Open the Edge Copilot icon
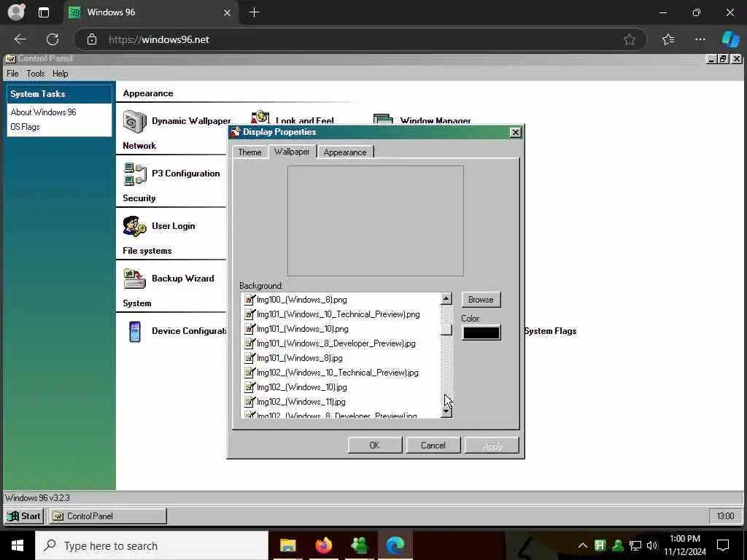747x560 pixels. click(730, 39)
